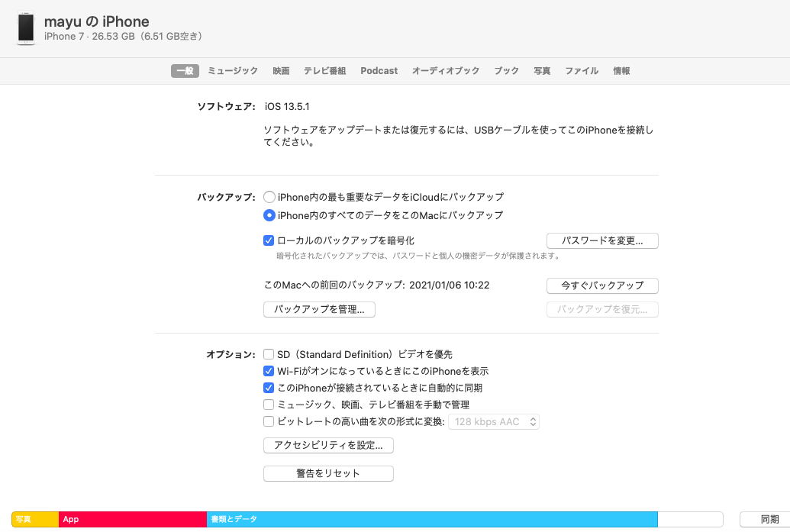Screen dimensions: 790x532
Task: Open the ブック tab
Action: coord(506,71)
